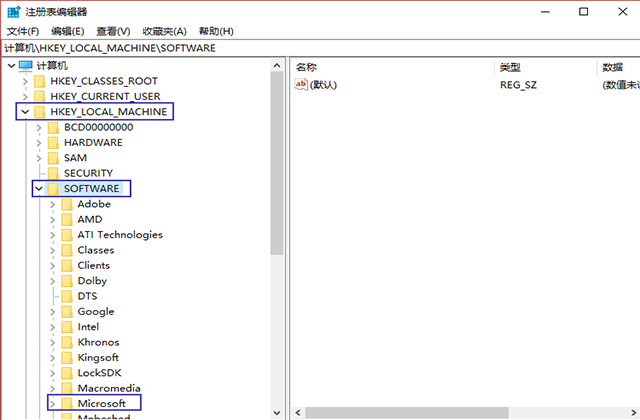
Task: Expand HARDWARE key chevron
Action: pyautogui.click(x=39, y=143)
